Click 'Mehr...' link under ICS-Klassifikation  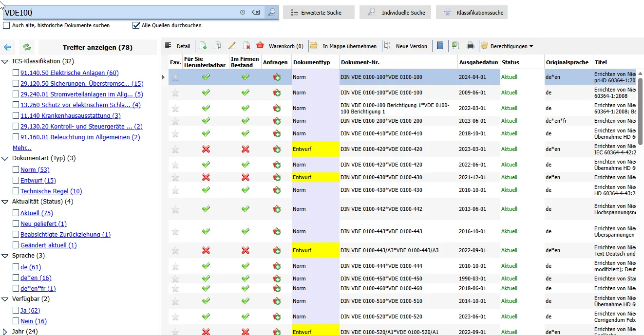(22, 148)
